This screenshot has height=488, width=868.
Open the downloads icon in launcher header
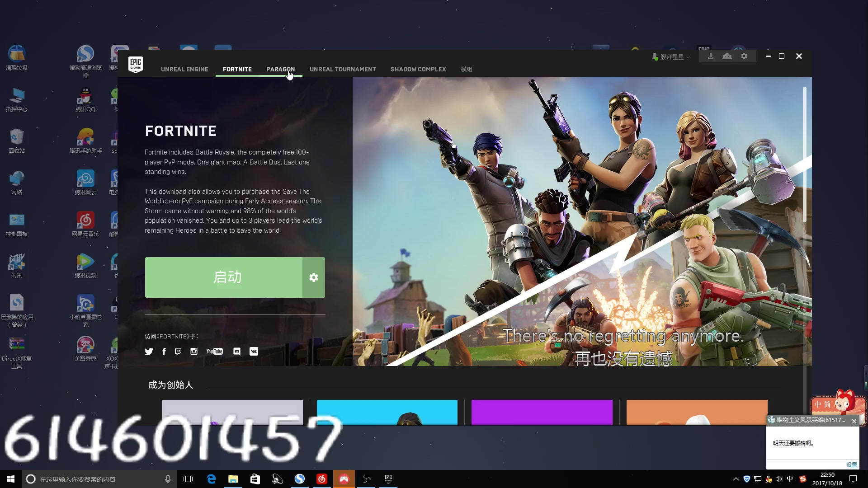(x=711, y=56)
